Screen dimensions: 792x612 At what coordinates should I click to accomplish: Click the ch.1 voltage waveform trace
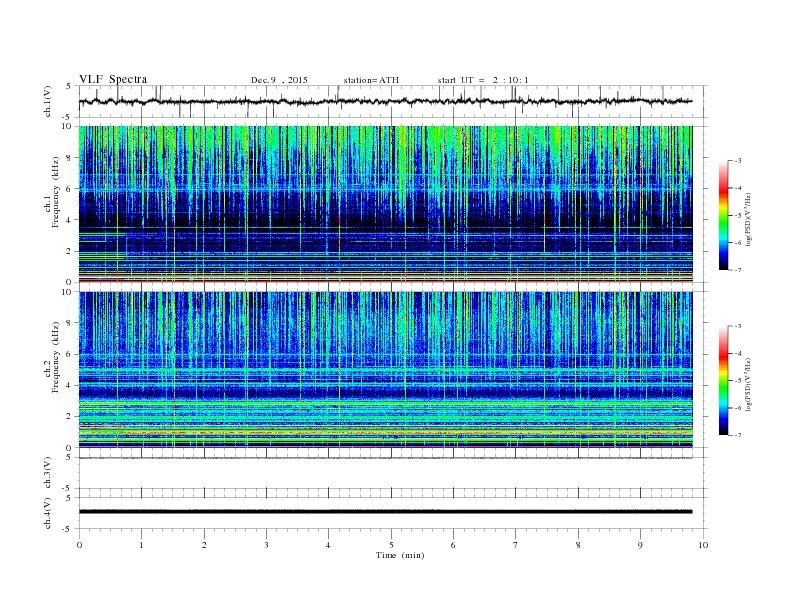tap(385, 101)
